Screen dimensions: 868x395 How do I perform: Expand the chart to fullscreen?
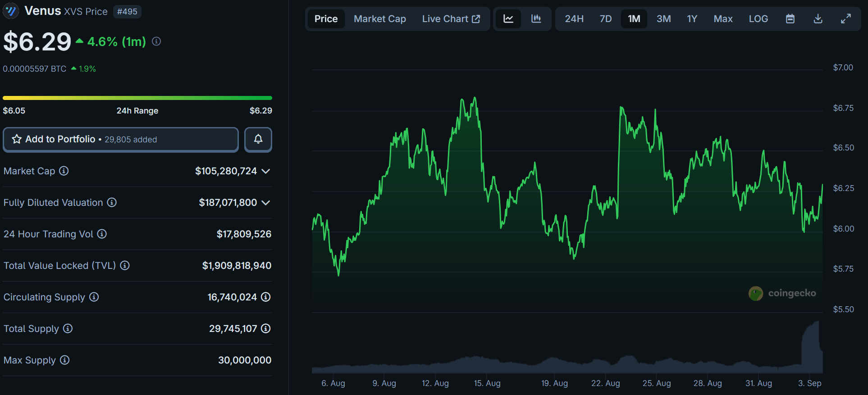[846, 18]
